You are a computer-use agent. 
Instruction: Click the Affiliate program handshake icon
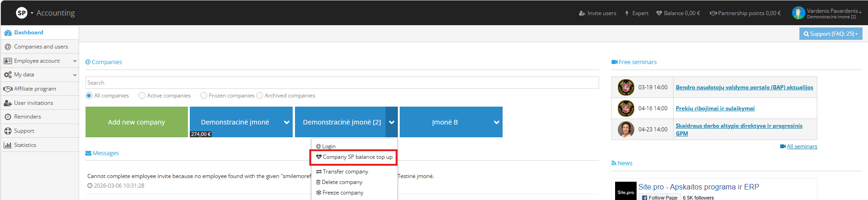click(8, 89)
